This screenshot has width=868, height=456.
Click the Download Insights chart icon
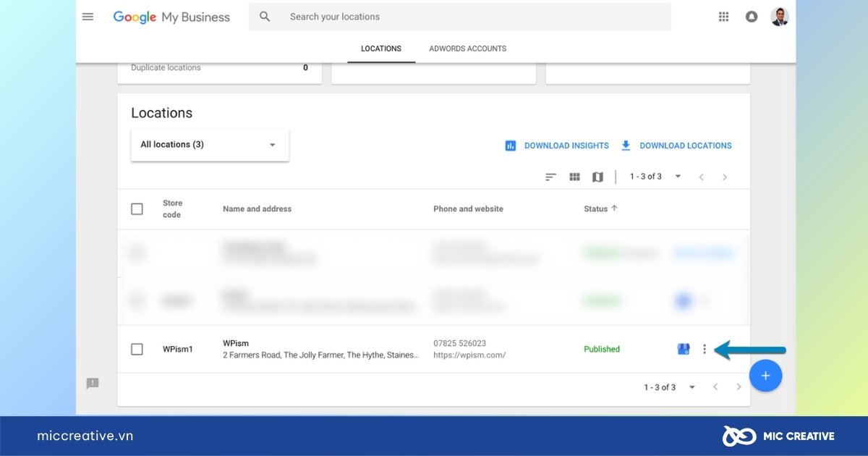[x=511, y=145]
